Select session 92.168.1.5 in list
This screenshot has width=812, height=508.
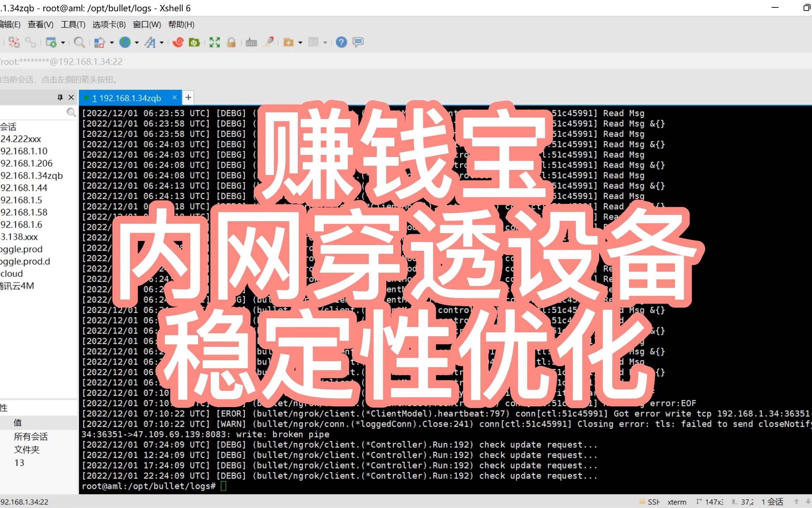(x=21, y=200)
